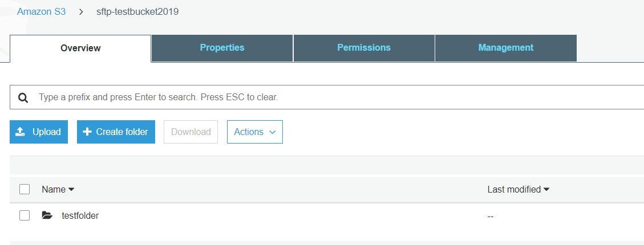Sort by Last modified column arrow

[546, 190]
